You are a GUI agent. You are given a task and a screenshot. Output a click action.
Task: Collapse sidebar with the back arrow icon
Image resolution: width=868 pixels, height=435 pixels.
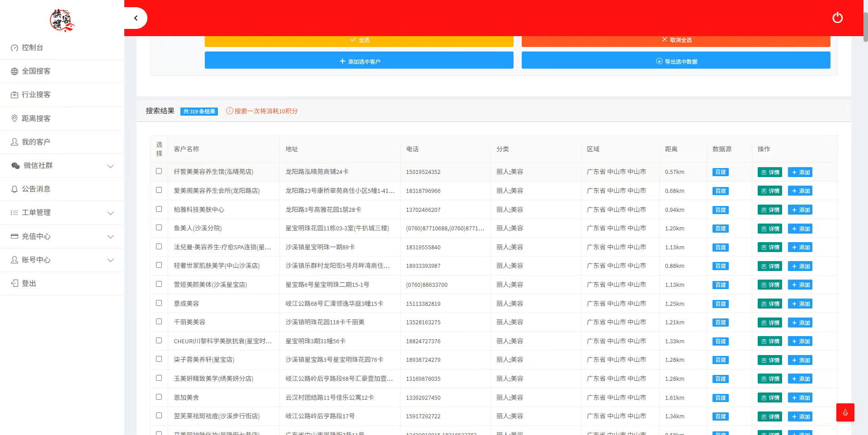click(x=136, y=18)
